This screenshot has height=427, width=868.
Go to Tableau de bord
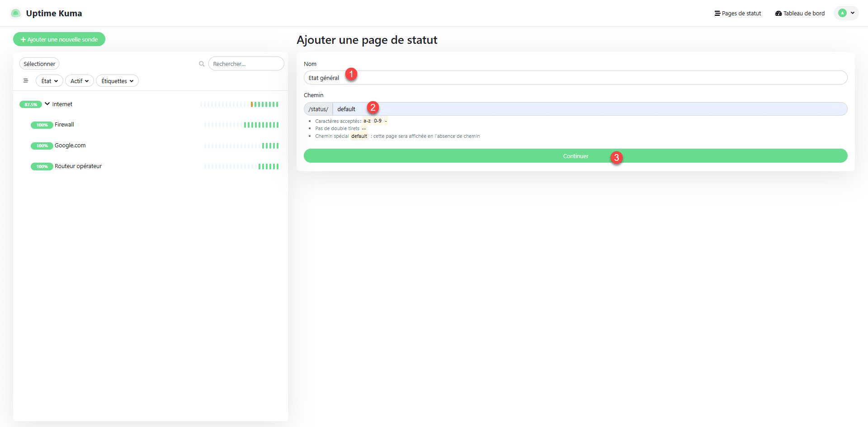(800, 14)
